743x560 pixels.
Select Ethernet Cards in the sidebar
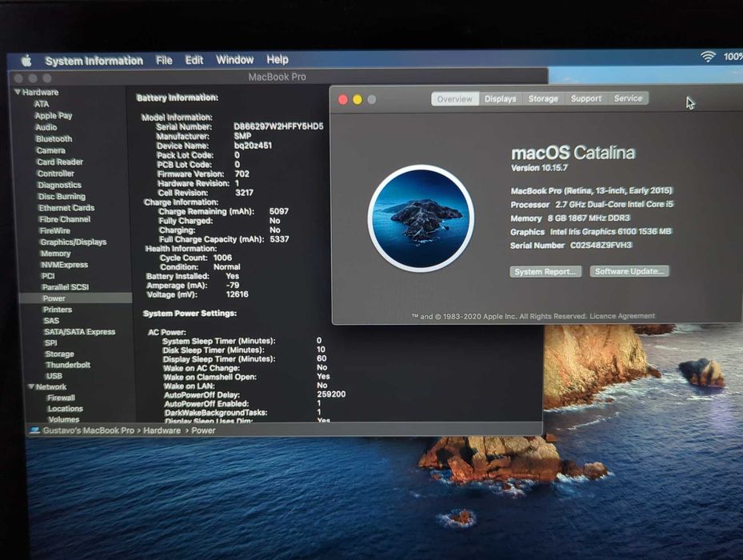point(66,208)
